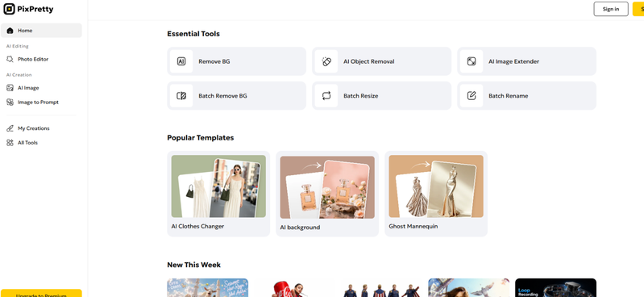Click the AI Clothes Changer caption

[x=197, y=226]
